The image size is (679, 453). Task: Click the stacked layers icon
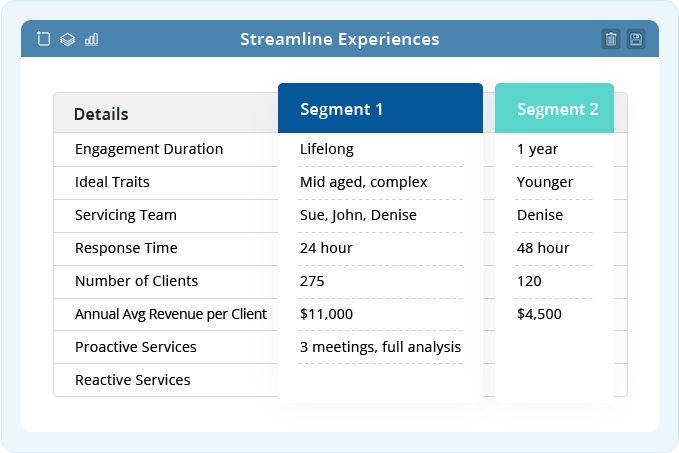67,39
